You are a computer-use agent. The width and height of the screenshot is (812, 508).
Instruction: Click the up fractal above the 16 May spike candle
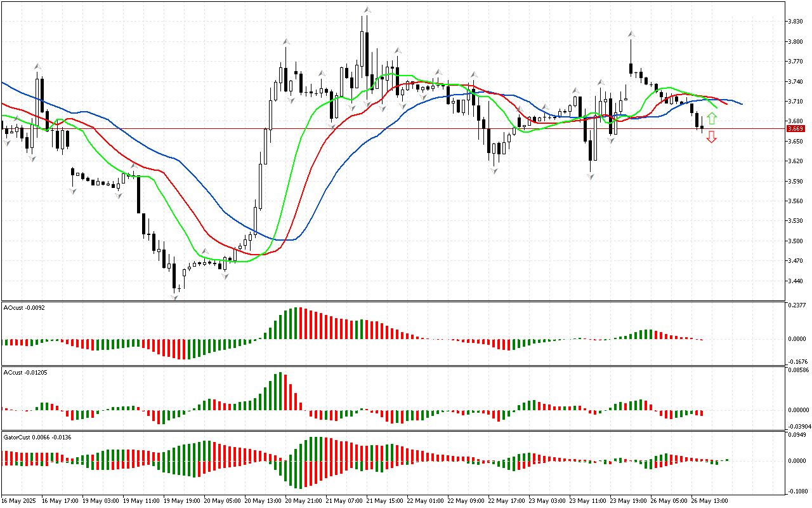37,65
